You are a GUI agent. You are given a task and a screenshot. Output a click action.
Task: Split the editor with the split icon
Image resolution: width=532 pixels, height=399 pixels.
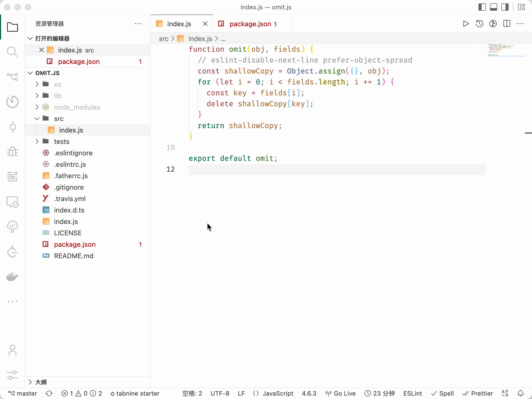507,24
